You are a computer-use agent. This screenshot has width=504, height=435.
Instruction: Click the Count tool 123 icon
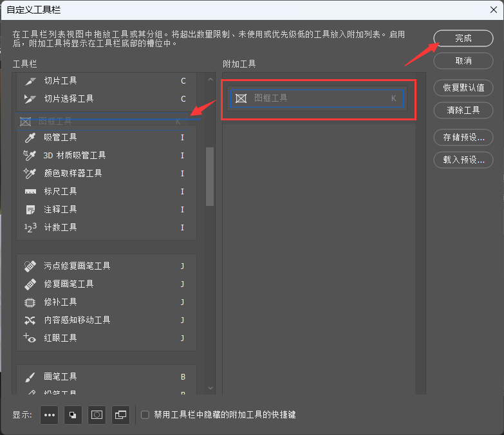coord(30,227)
